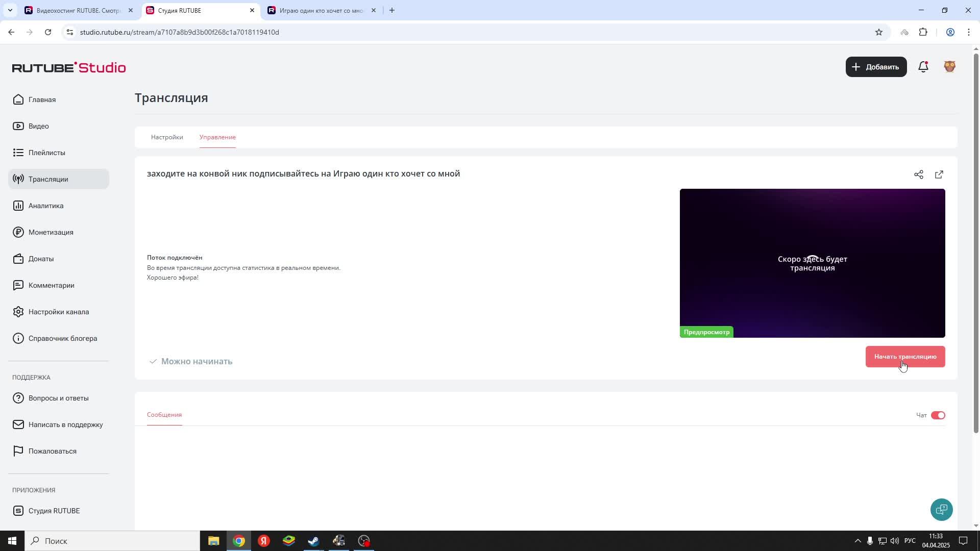Click the Начать трансляцию button
980x551 pixels.
click(905, 357)
